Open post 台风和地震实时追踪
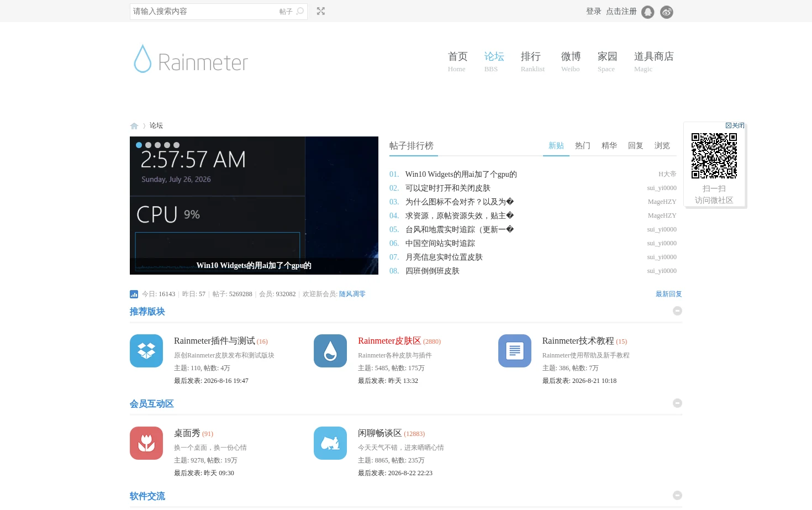This screenshot has width=812, height=510. coord(460,230)
